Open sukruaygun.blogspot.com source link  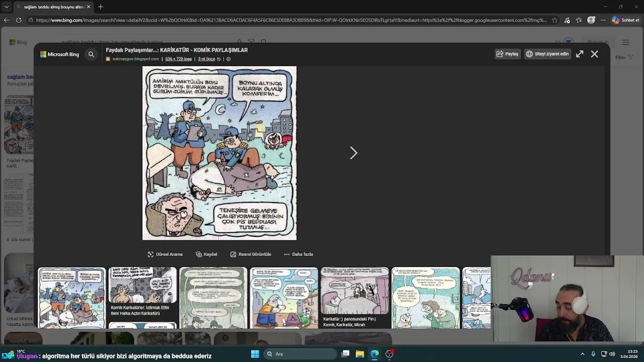[135, 59]
